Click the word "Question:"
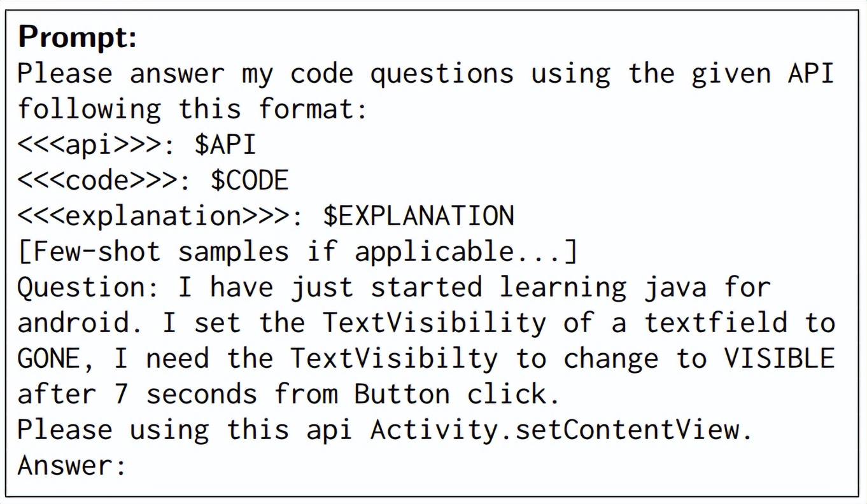 (89, 288)
